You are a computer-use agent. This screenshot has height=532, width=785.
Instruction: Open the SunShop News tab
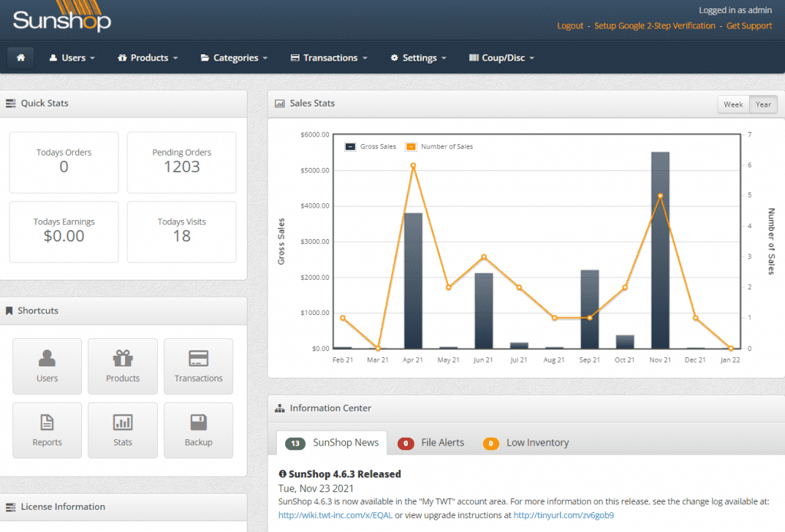pyautogui.click(x=332, y=443)
